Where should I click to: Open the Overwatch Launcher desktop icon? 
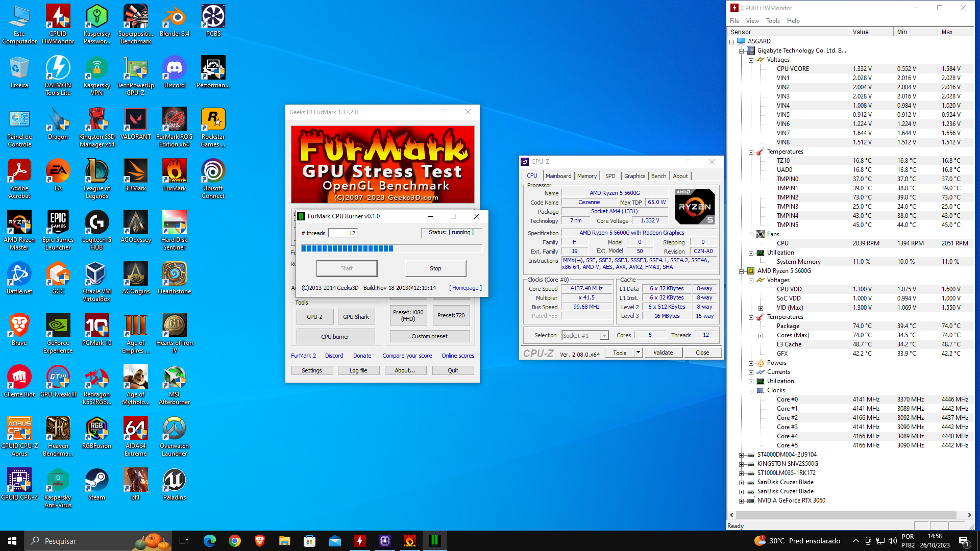[175, 436]
